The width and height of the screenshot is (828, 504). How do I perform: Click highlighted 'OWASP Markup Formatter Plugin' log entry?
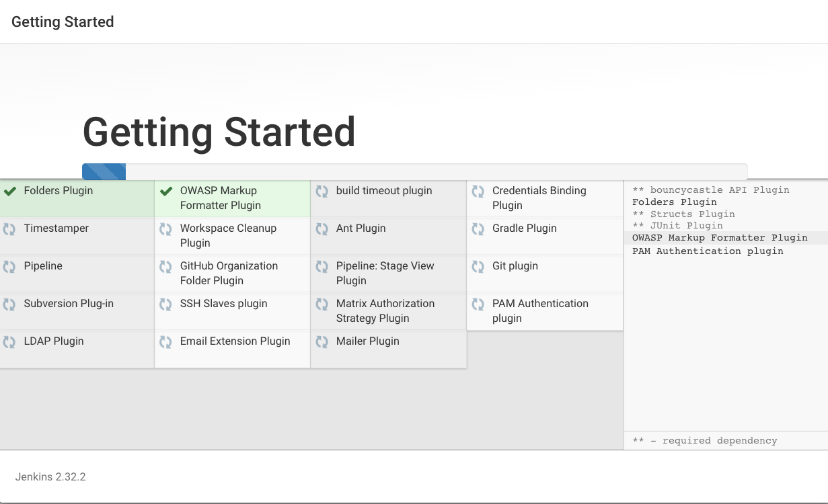tap(720, 238)
